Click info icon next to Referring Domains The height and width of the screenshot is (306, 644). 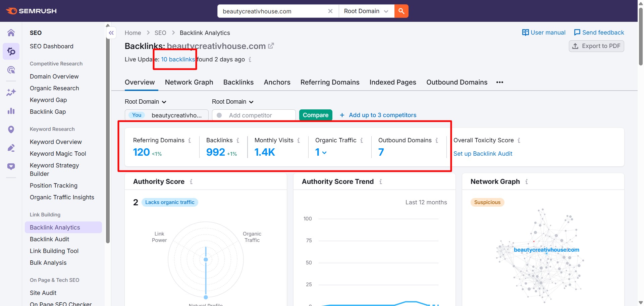pyautogui.click(x=190, y=140)
